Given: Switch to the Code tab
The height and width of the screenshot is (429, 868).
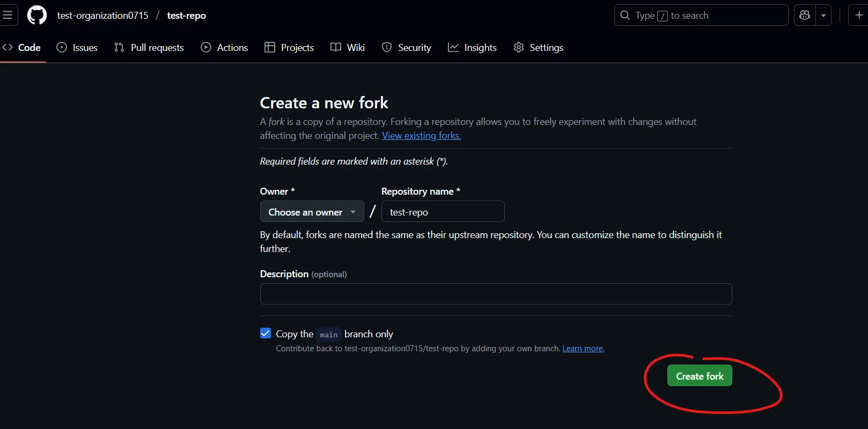Looking at the screenshot, I should click(22, 47).
